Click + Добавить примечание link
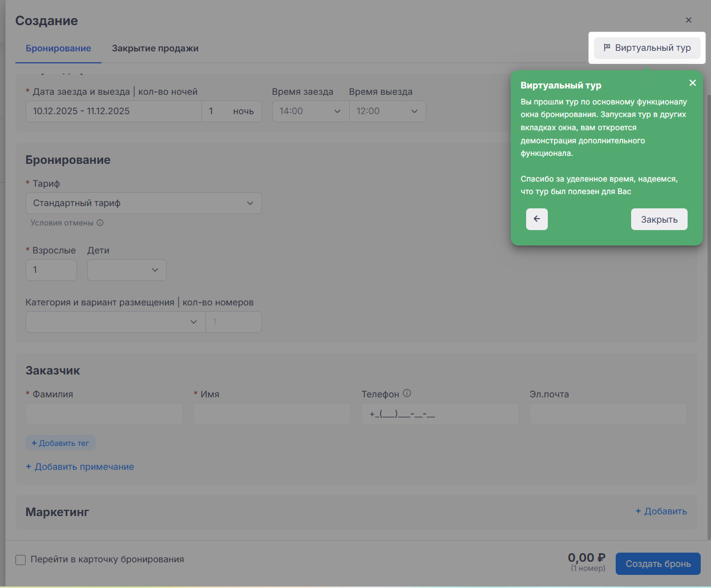711x588 pixels. click(80, 467)
